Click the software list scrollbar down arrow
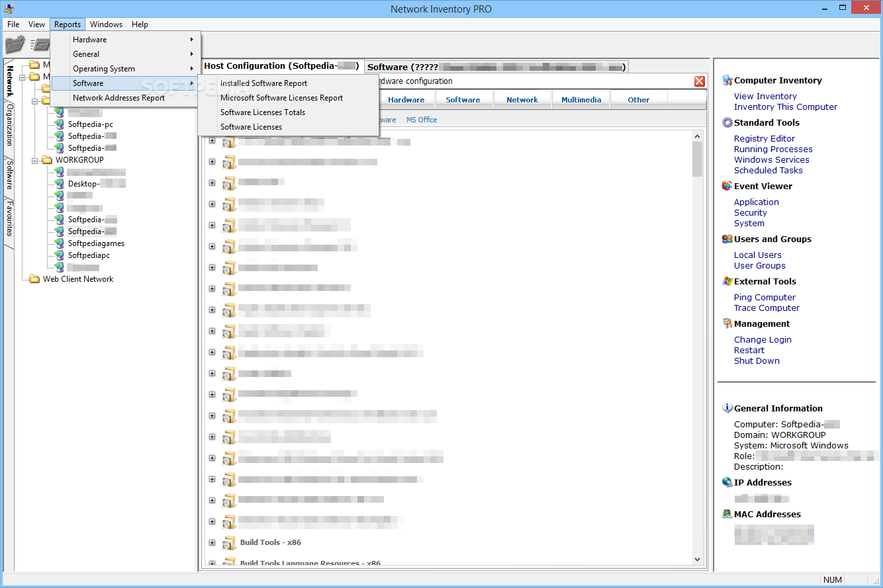 point(697,560)
